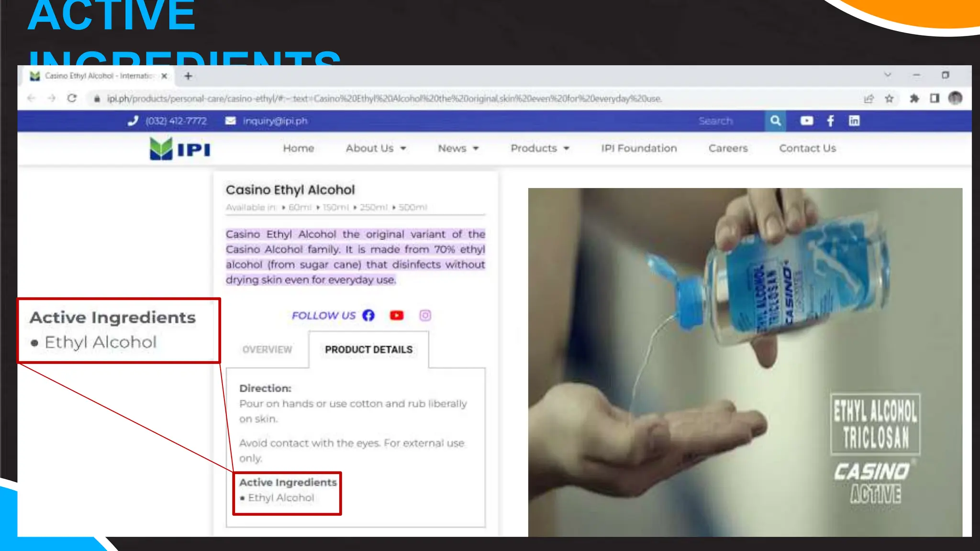Expand the News dropdown menu

pos(458,148)
